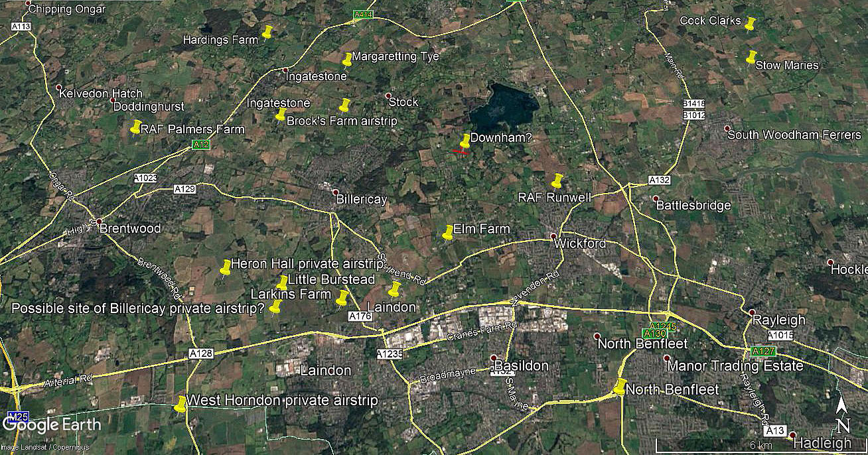This screenshot has height=455, width=868.
Task: Click the Elm Farm yellow pin
Action: click(x=448, y=232)
